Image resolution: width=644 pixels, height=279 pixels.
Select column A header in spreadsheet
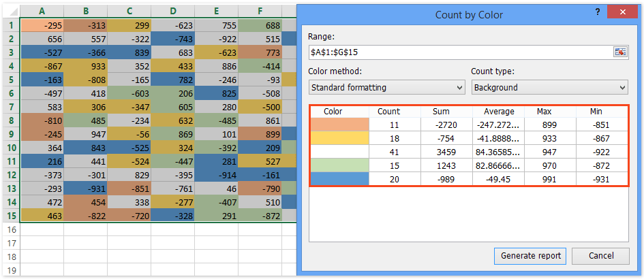[42, 12]
